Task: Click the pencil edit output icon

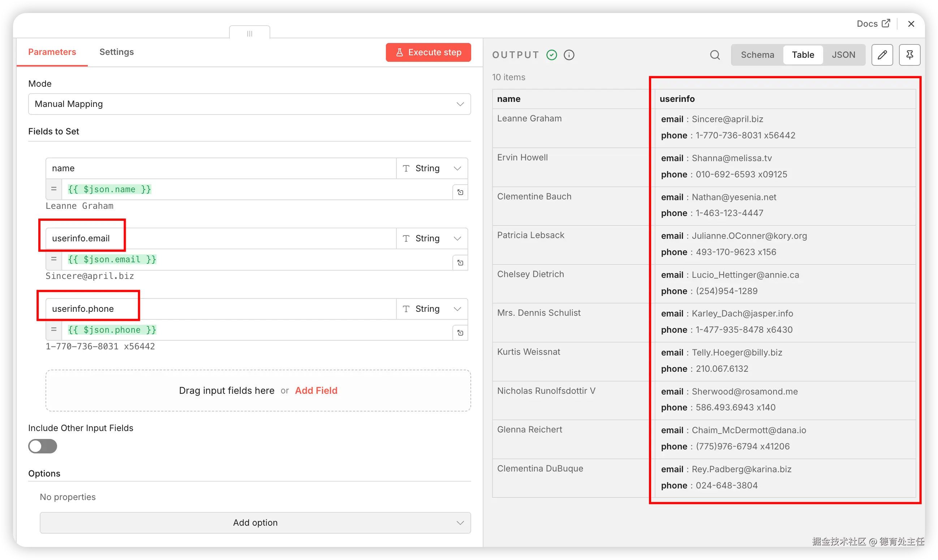Action: click(882, 55)
